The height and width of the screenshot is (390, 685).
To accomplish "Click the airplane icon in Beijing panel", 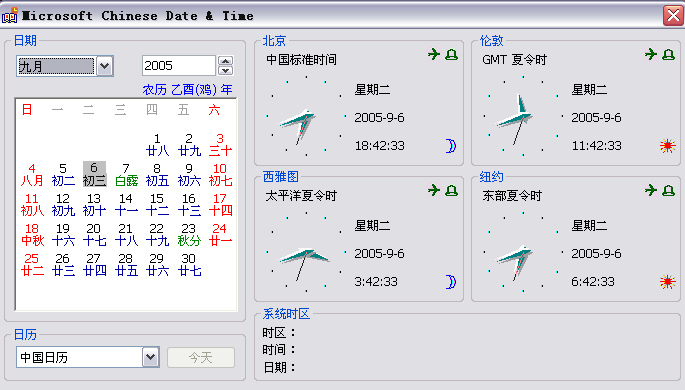I will [x=434, y=54].
